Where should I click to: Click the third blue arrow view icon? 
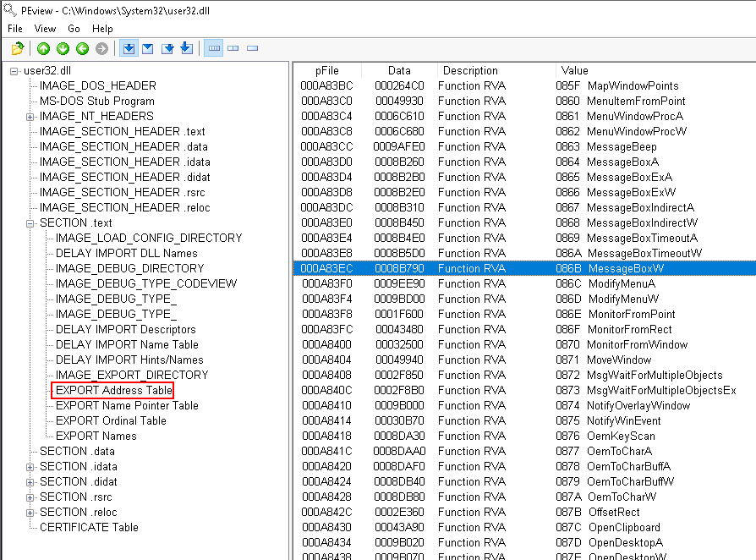pos(167,49)
